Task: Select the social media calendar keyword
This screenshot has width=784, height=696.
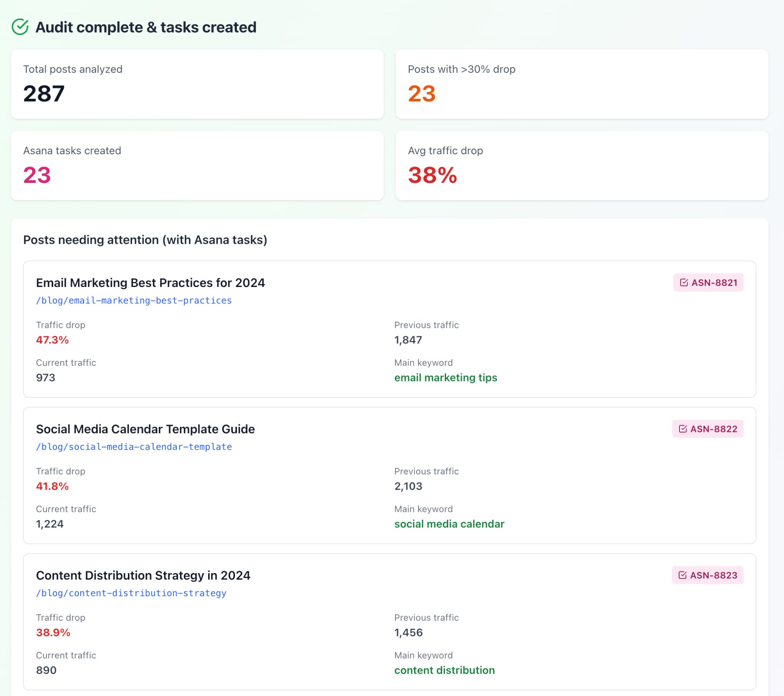Action: [449, 524]
